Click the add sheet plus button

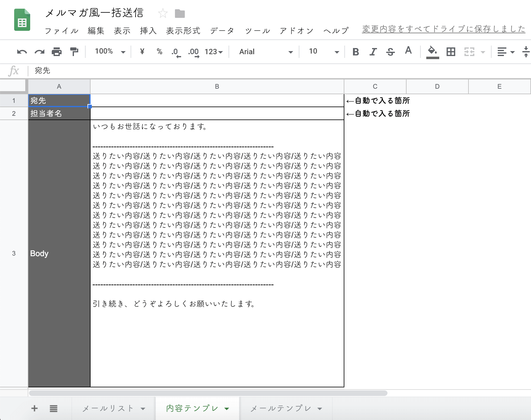click(34, 409)
